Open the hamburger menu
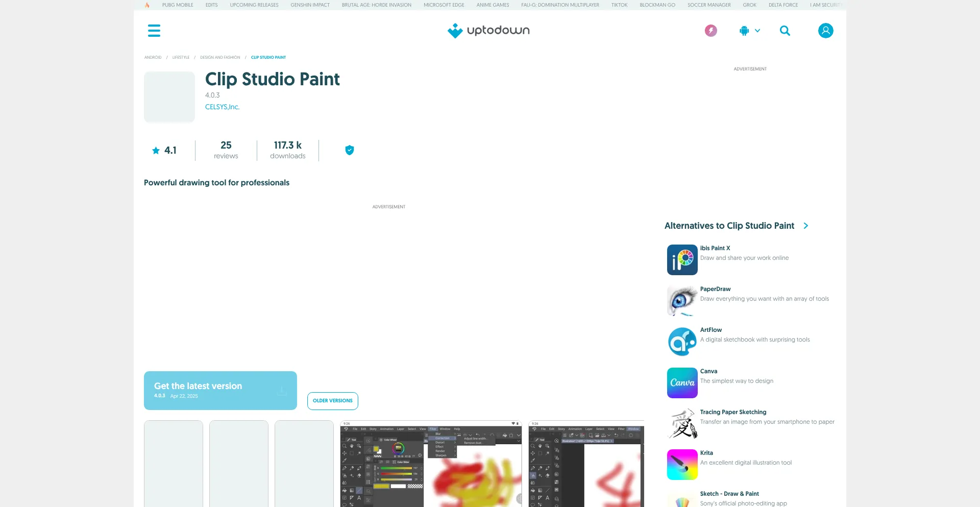The image size is (980, 507). point(154,31)
